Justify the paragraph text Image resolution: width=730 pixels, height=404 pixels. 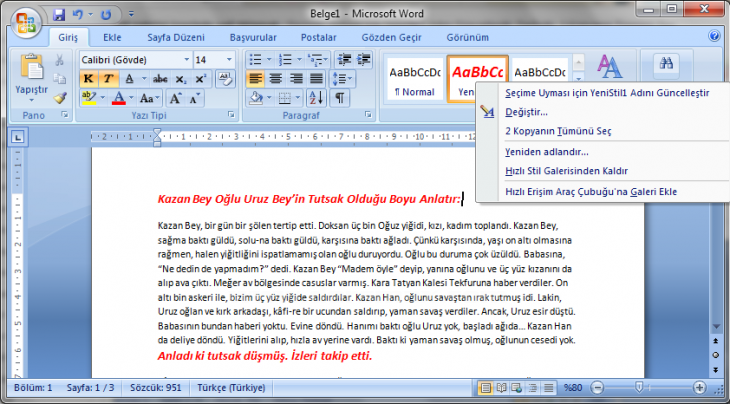tap(317, 79)
